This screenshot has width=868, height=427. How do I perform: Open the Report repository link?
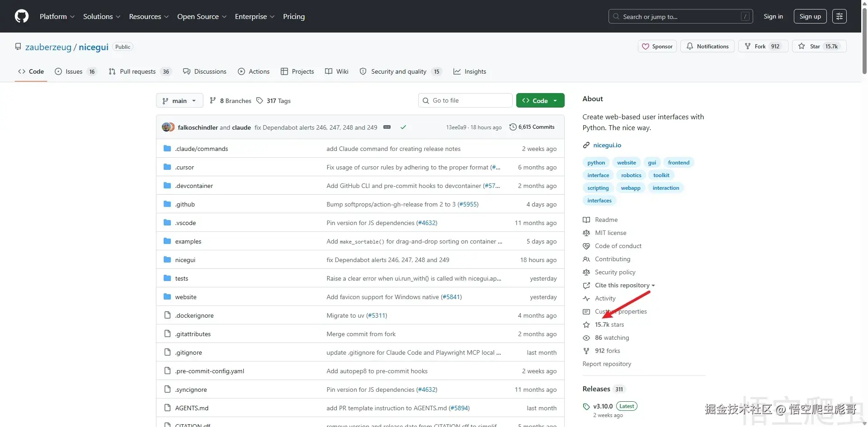607,364
